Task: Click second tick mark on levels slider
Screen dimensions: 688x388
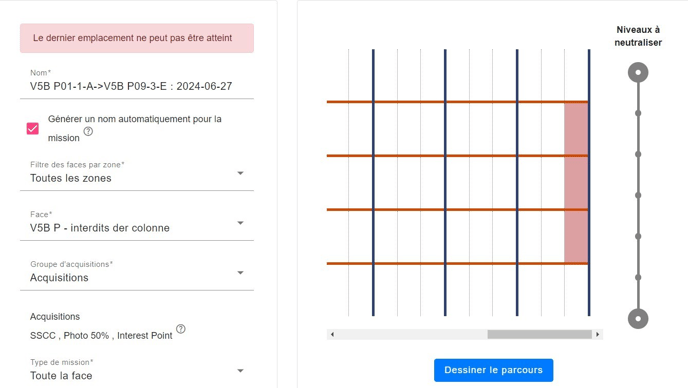Action: [638, 154]
